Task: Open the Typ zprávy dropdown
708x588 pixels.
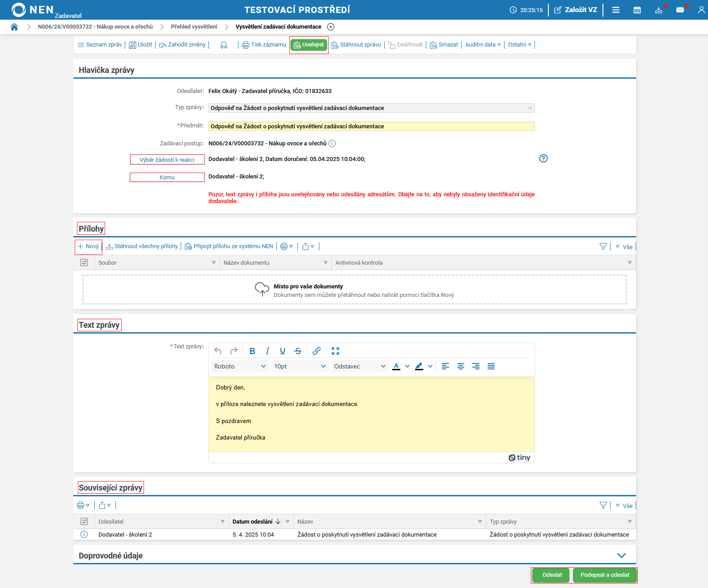Action: 371,108
